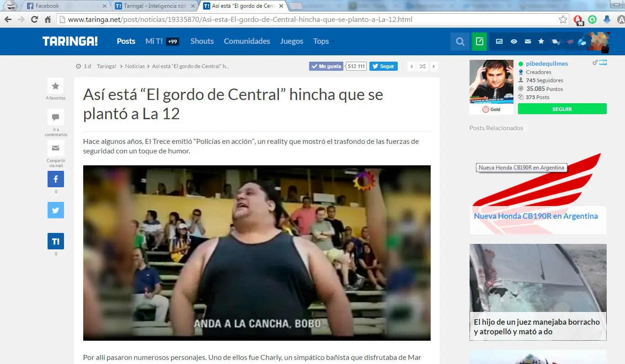Click the browser address bar URL

pos(240,20)
